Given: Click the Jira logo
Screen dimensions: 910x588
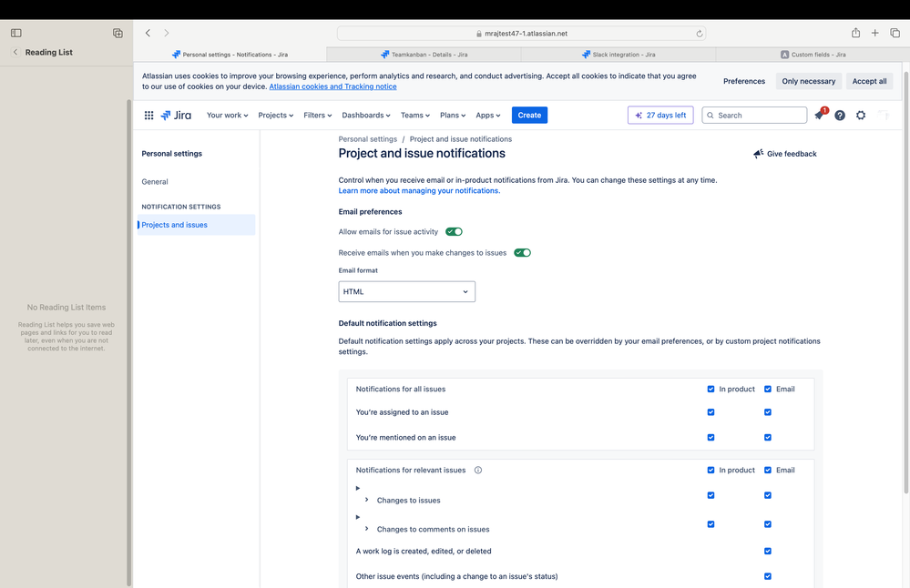Looking at the screenshot, I should [176, 116].
